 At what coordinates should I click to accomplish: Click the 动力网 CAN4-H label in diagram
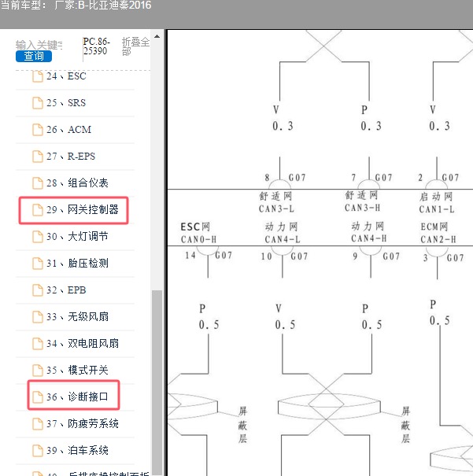point(368,233)
